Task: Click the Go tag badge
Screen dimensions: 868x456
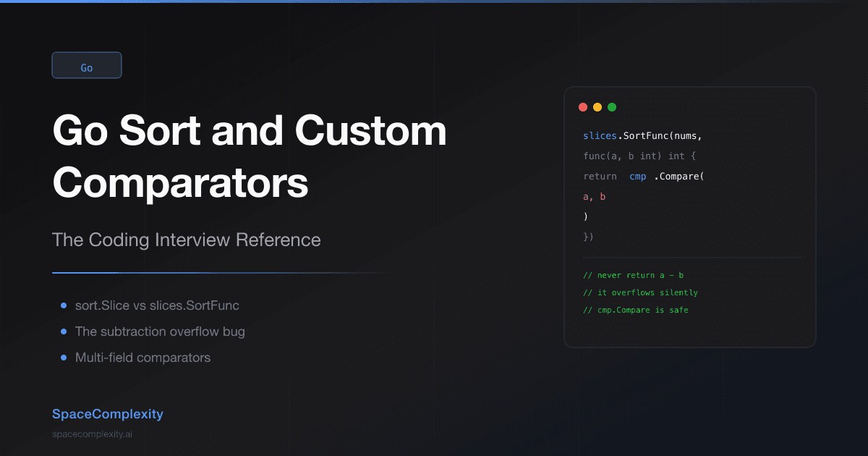Action: pyautogui.click(x=87, y=65)
